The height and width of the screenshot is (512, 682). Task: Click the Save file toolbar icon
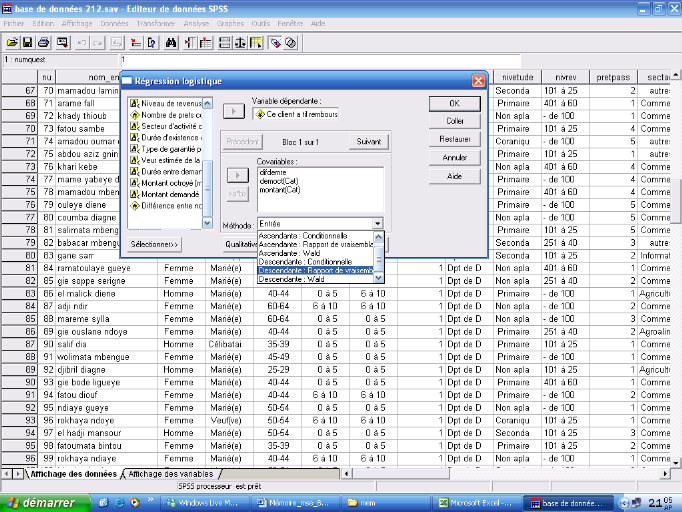28,43
